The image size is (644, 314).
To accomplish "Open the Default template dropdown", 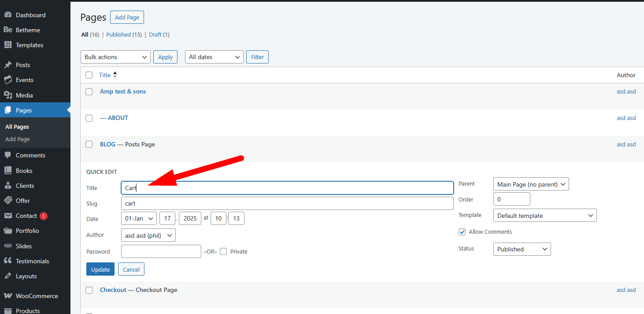I will point(544,216).
